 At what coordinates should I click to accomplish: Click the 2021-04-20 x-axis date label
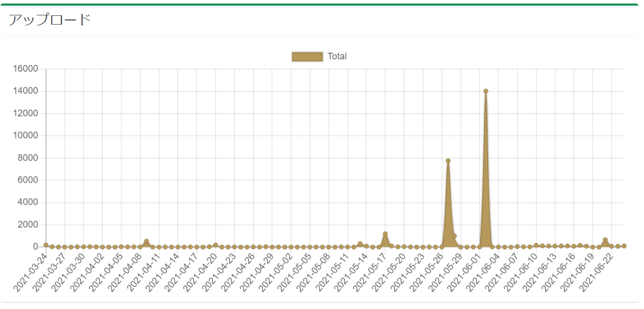[x=200, y=272]
